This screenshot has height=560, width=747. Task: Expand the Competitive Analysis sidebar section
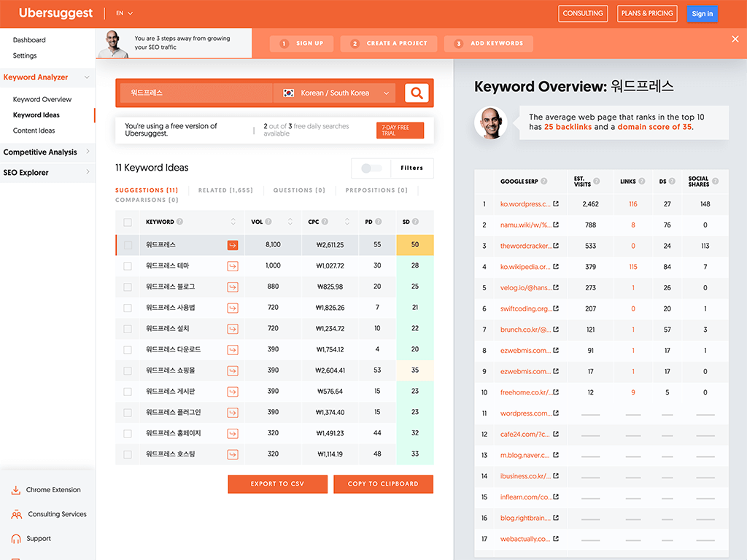tap(88, 152)
